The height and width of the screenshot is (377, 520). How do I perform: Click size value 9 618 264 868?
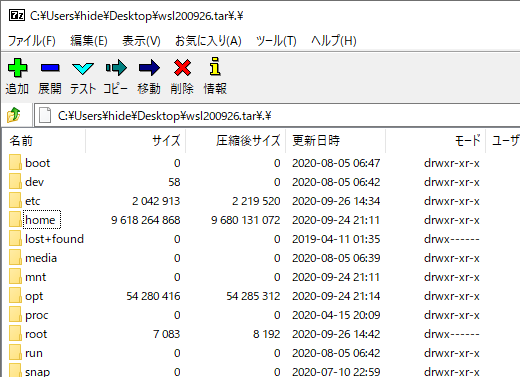point(146,220)
